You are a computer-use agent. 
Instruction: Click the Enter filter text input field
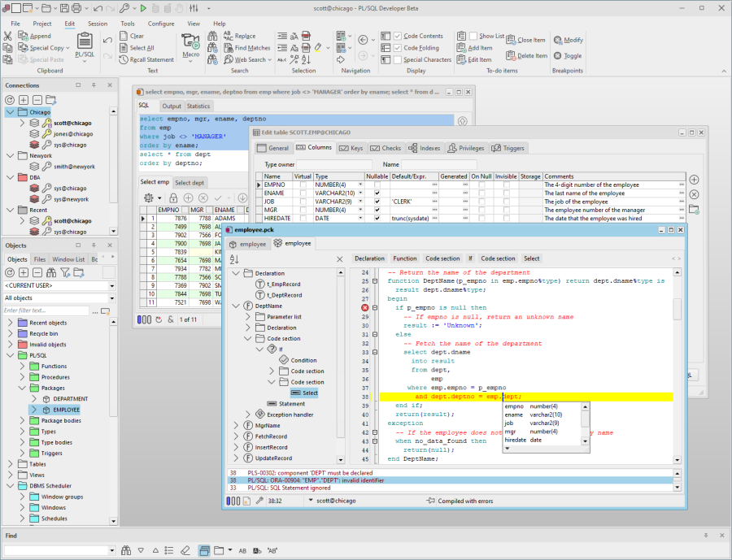click(45, 310)
